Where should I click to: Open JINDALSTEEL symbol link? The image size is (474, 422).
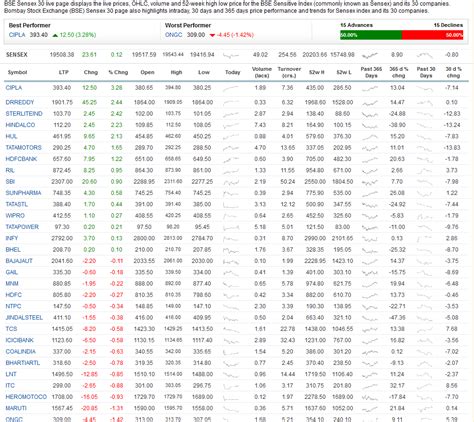(x=24, y=318)
